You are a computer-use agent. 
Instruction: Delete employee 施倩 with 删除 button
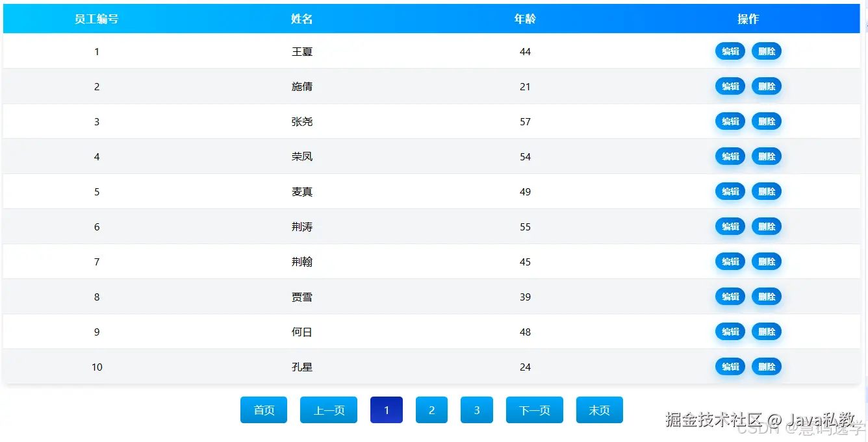click(767, 86)
